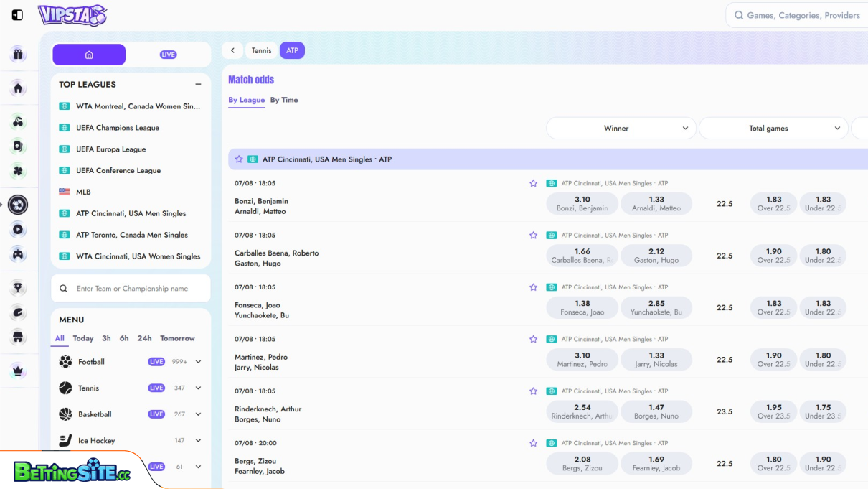Open the UEFA Champions League link
Image resolution: width=868 pixels, height=489 pixels.
(x=118, y=128)
